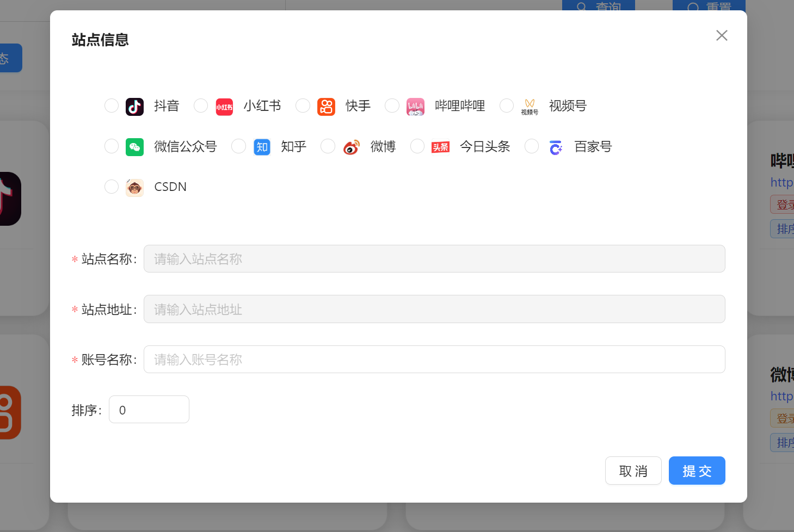Select the 哔哩哔哩 radio button
794x532 pixels.
[392, 106]
